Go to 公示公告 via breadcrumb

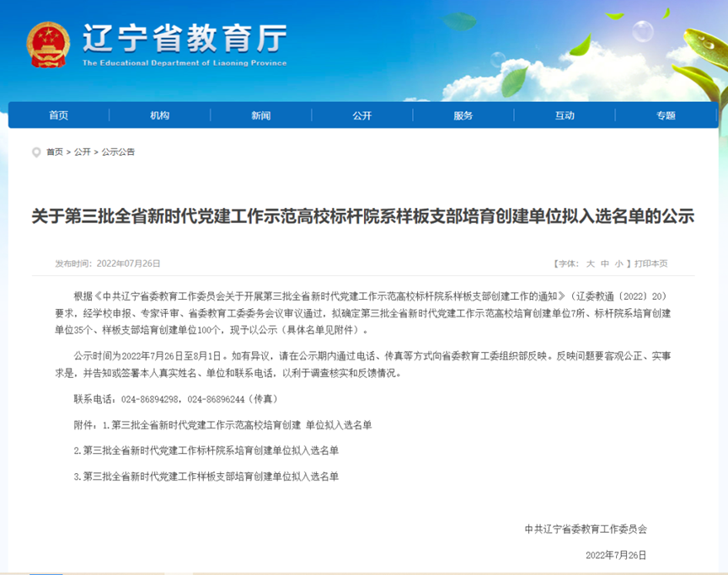click(x=118, y=152)
